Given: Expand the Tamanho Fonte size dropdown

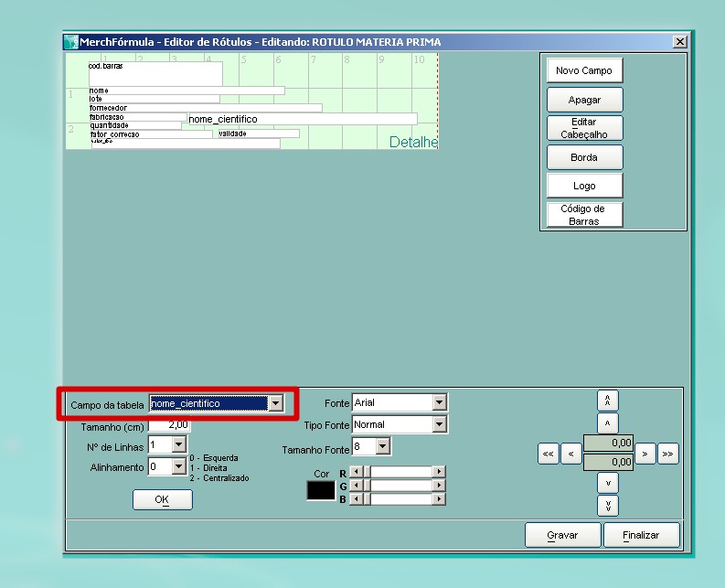Looking at the screenshot, I should point(383,446).
